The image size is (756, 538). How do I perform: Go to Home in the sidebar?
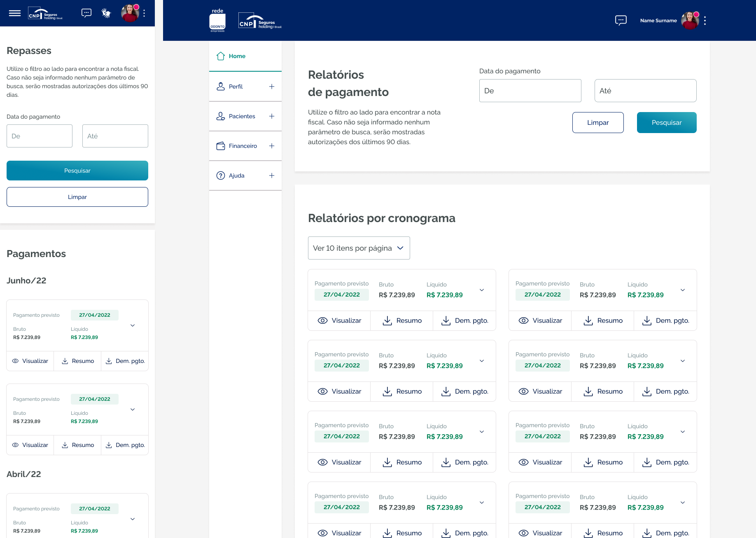pyautogui.click(x=237, y=56)
